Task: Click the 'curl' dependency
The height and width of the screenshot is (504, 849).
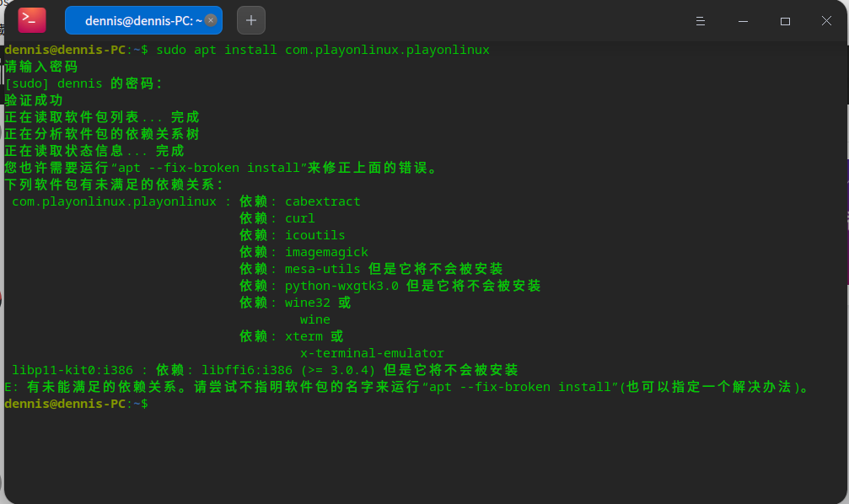Action: 300,218
